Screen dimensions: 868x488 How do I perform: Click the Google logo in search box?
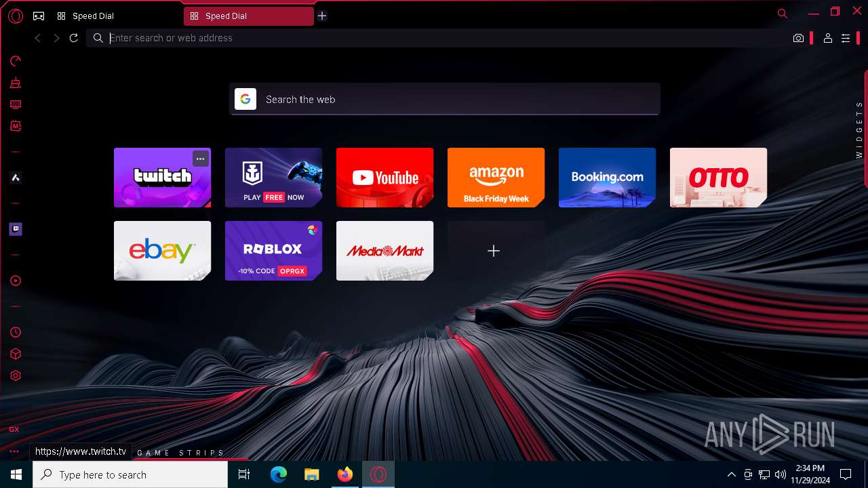click(x=245, y=99)
